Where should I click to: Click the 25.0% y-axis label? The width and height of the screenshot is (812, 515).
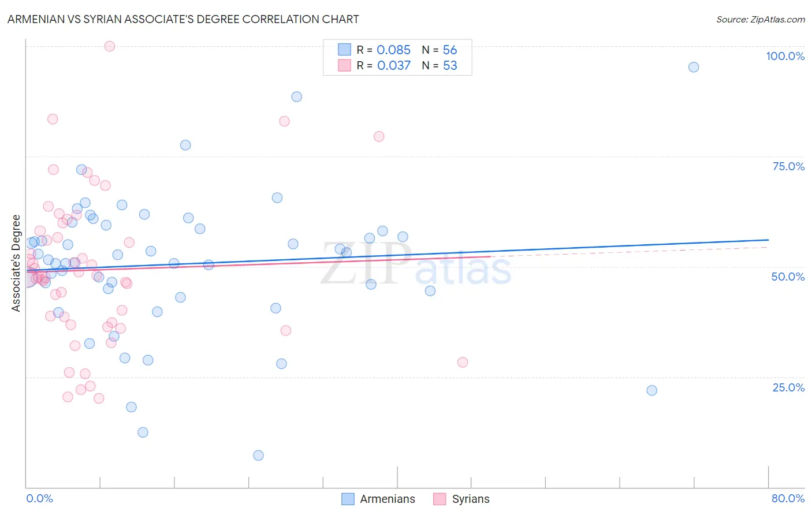coord(788,387)
